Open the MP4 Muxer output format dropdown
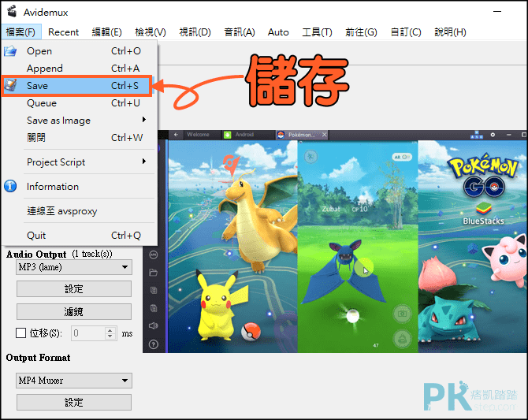528x420 pixels. pos(74,381)
